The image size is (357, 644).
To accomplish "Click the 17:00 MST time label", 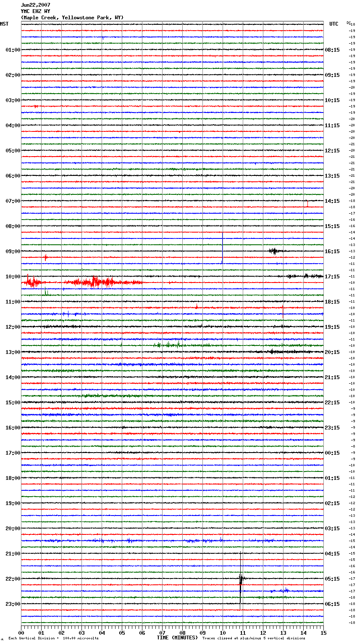I will tap(13, 453).
